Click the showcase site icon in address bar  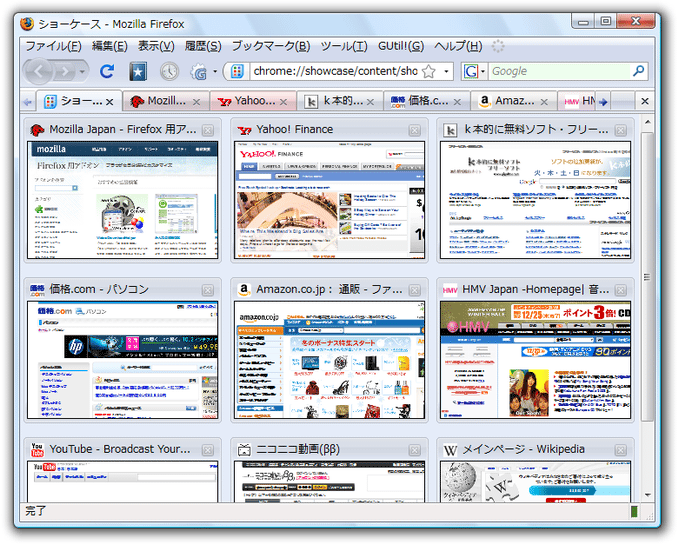237,71
